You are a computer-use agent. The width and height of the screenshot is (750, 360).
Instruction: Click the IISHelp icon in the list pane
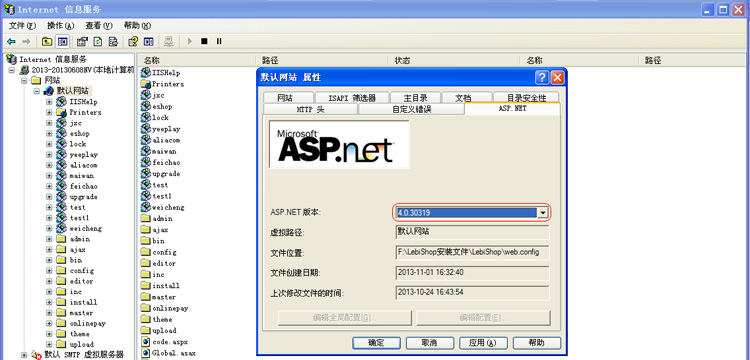pyautogui.click(x=146, y=73)
